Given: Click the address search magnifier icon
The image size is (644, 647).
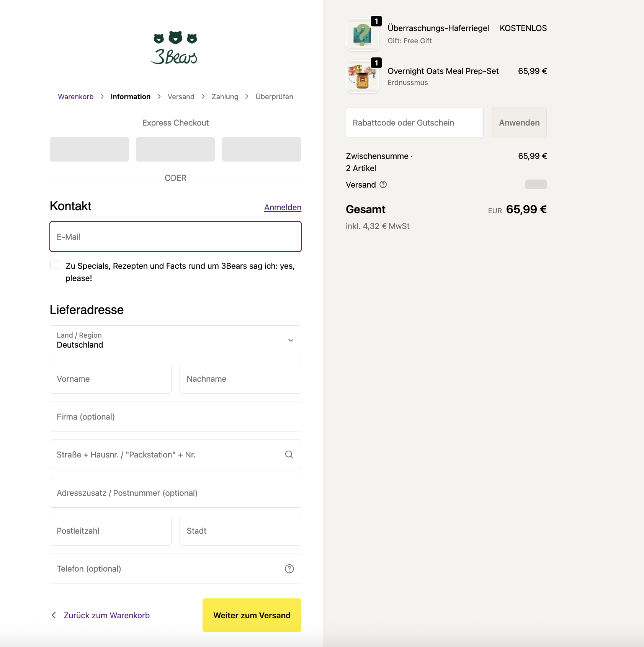Looking at the screenshot, I should point(289,454).
